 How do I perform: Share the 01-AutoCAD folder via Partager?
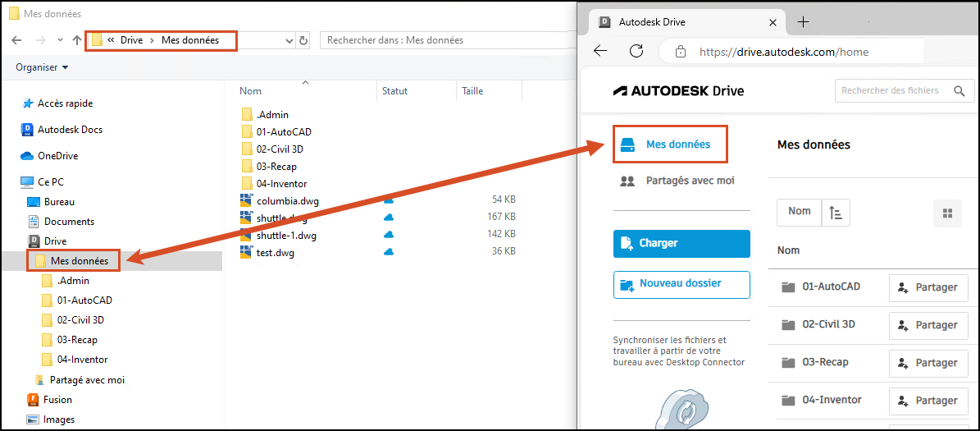point(928,288)
